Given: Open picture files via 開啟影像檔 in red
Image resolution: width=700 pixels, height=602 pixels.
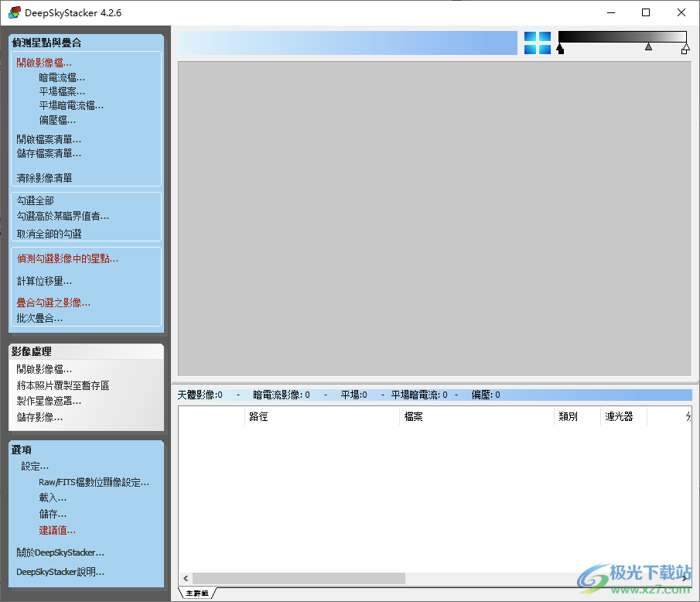Looking at the screenshot, I should click(x=44, y=63).
